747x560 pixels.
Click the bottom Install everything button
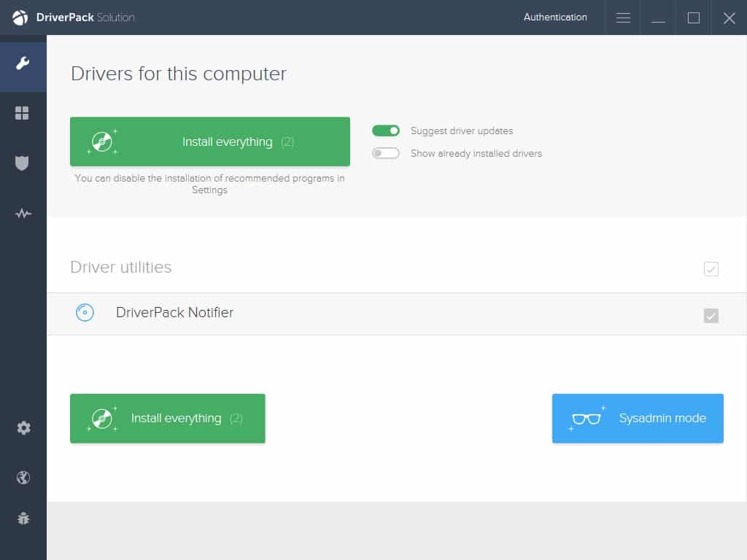tap(167, 418)
